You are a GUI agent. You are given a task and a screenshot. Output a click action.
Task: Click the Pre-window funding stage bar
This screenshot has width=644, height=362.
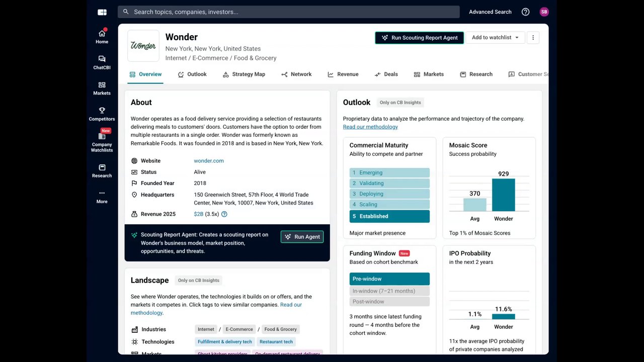point(389,279)
